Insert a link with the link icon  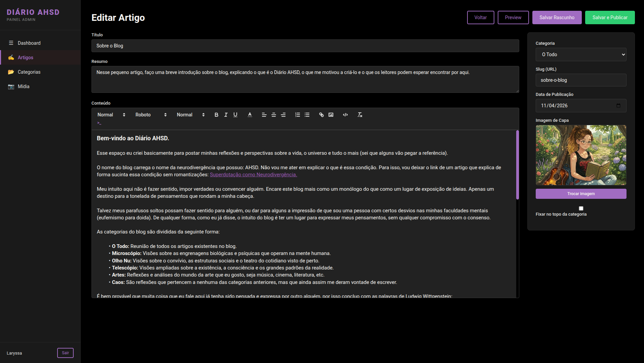tap(321, 115)
